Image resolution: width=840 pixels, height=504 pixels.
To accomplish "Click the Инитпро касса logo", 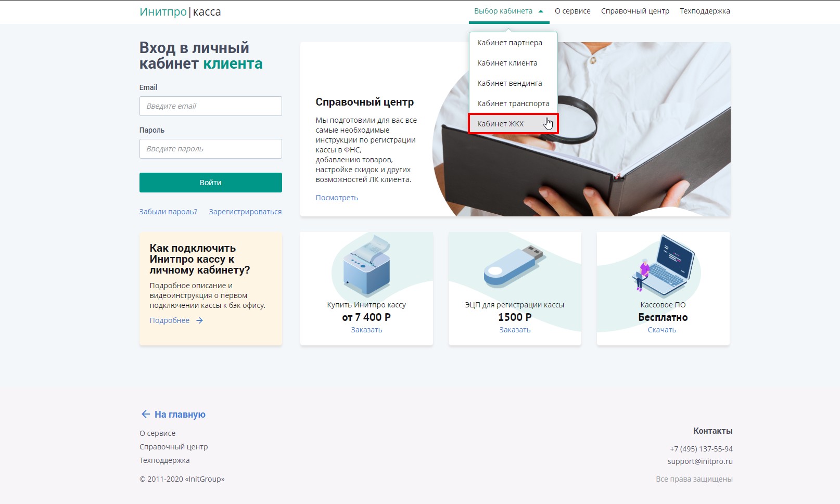I will tap(180, 12).
